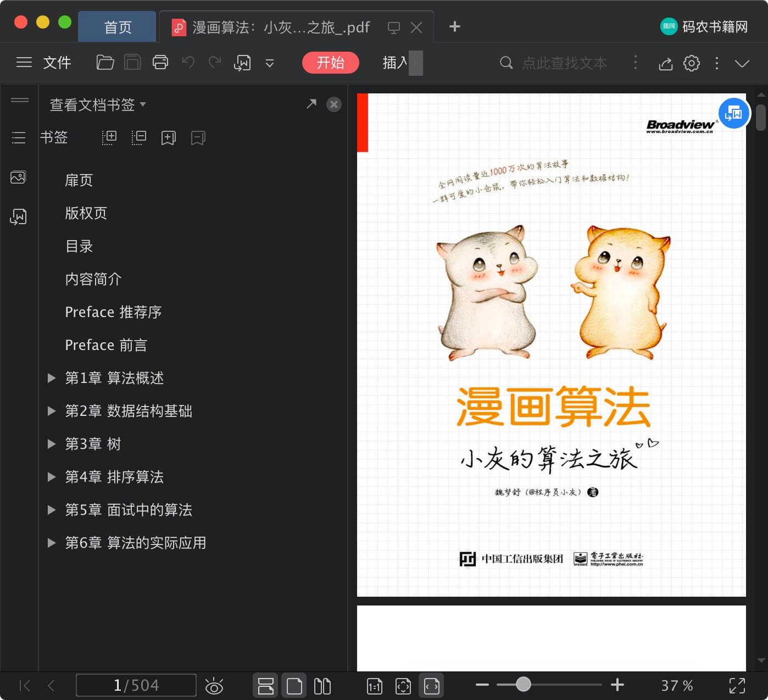The image size is (768, 700).
Task: Expand 第5章 面试中的算法 bookmark
Action: (x=52, y=510)
